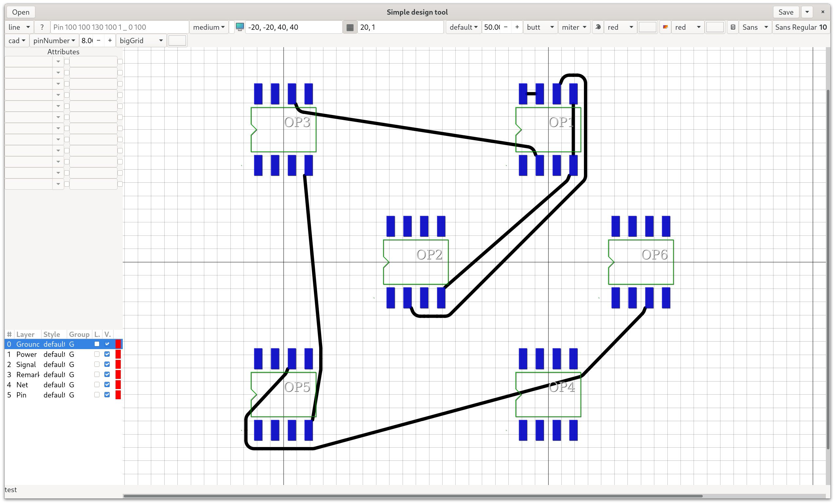Screen dimensions: 835x504
Task: Expand the Save options arrow
Action: point(807,12)
